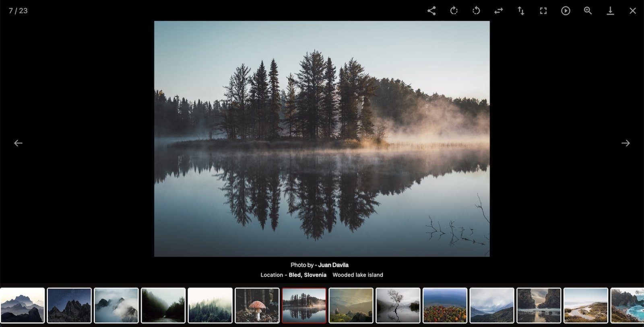Image resolution: width=644 pixels, height=327 pixels.
Task: Click Bled, Slovenia location text
Action: (x=308, y=275)
